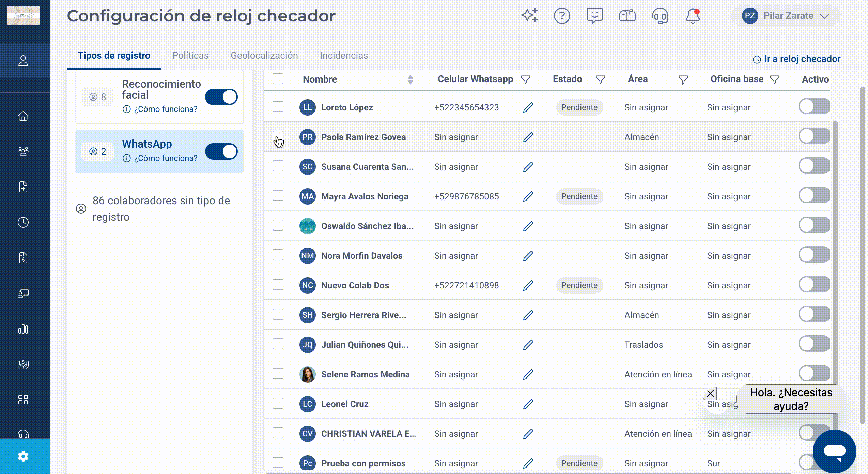Edit Loreto López's WhatsApp number pencil
Image resolution: width=868 pixels, height=474 pixels.
tap(528, 107)
